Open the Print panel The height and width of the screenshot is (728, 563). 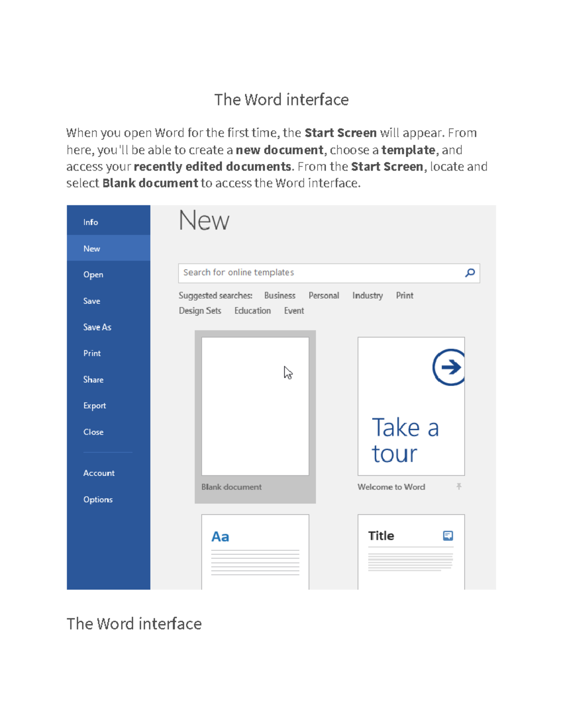91,353
